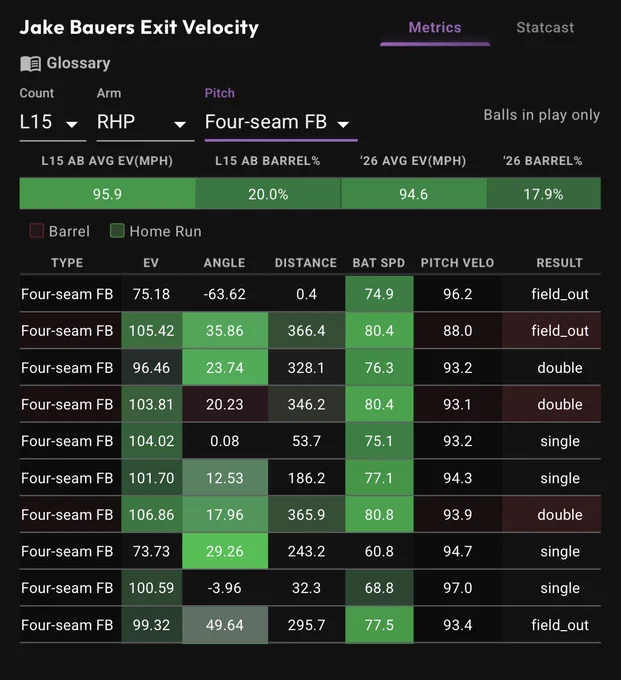The height and width of the screenshot is (680, 621).
Task: Click the 29.26 angle cell
Action: click(225, 551)
